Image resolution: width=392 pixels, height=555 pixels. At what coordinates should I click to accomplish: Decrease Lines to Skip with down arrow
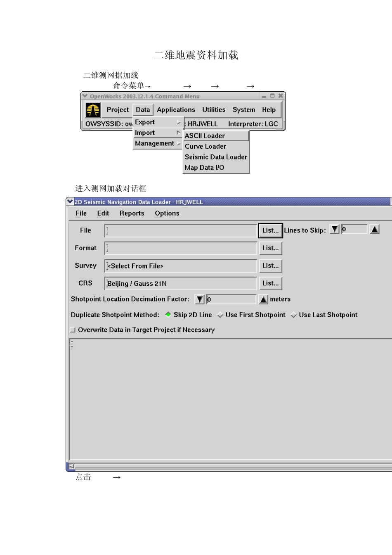tap(335, 230)
